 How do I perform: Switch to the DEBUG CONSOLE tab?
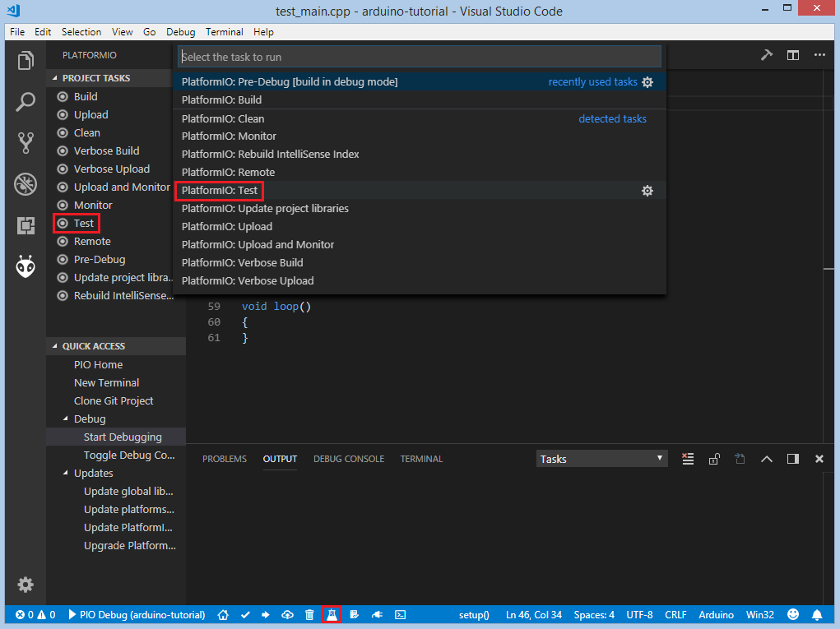pyautogui.click(x=348, y=459)
